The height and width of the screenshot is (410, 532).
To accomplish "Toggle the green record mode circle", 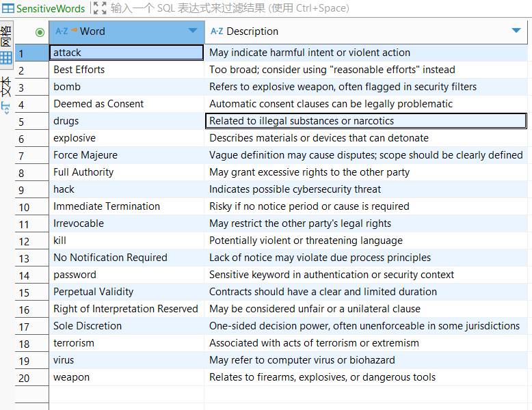I will (40, 31).
